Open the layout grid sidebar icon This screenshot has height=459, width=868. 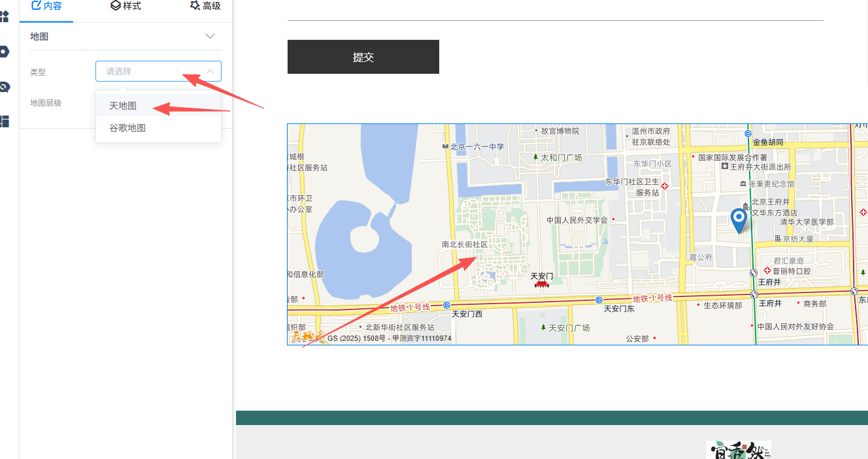click(x=4, y=121)
